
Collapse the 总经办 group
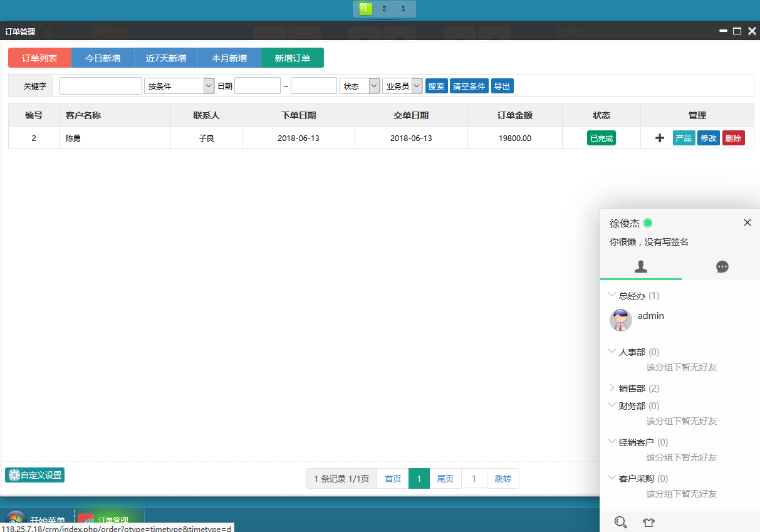[633, 296]
